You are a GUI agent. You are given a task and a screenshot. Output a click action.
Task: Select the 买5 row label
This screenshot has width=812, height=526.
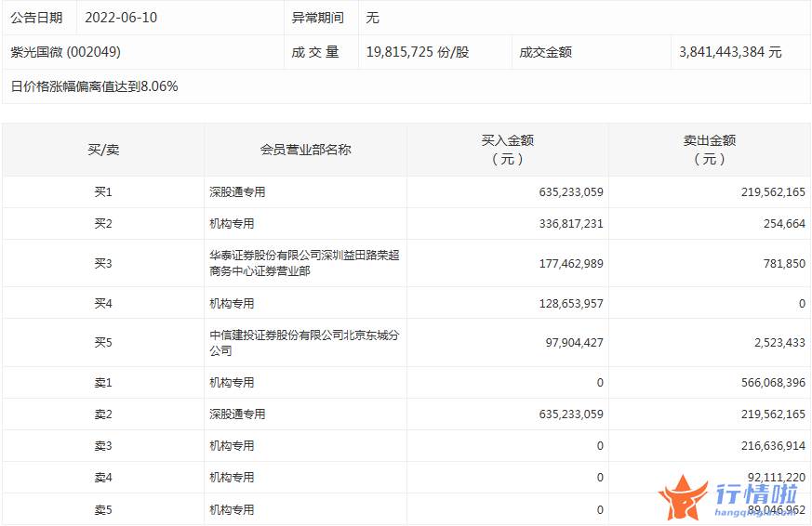coord(103,342)
